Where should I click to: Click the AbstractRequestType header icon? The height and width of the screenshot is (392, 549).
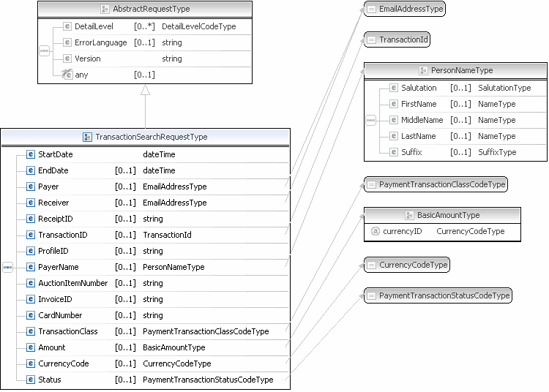(x=107, y=9)
